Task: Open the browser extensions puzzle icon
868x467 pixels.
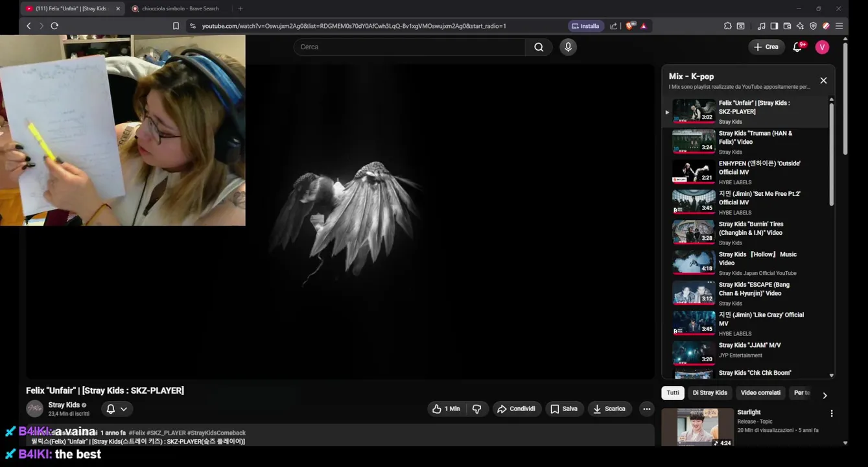Action: [728, 26]
